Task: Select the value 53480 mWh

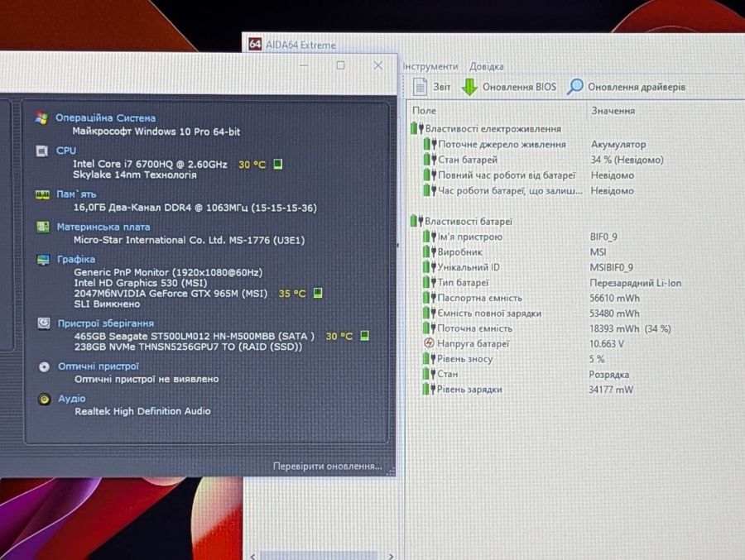Action: pos(614,314)
